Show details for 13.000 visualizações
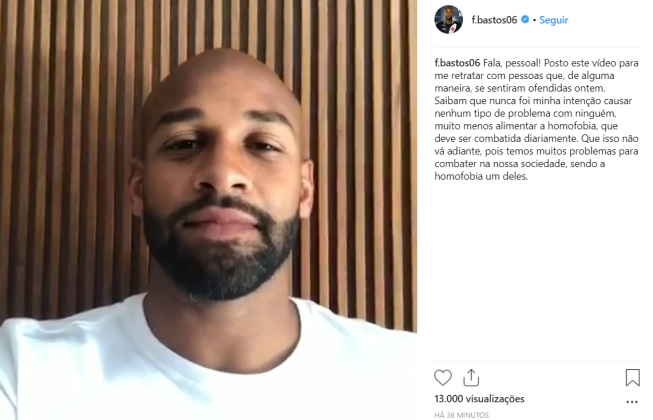Viewport: 653px width, 420px height. (479, 399)
